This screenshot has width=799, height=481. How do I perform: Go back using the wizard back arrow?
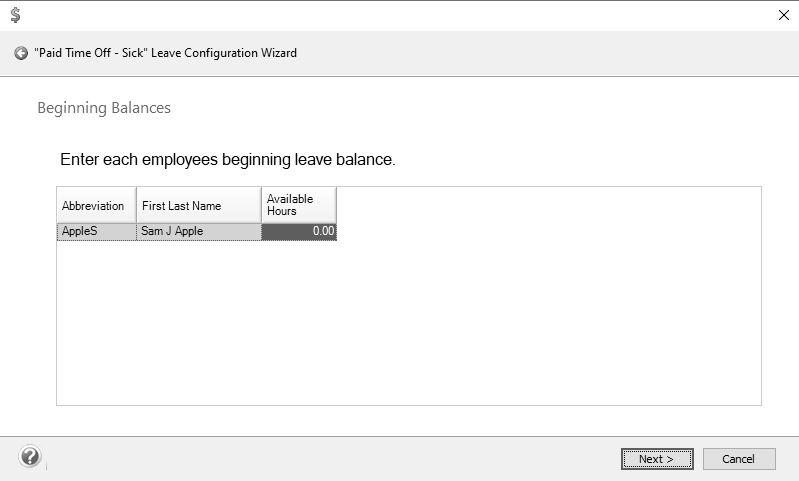21,53
